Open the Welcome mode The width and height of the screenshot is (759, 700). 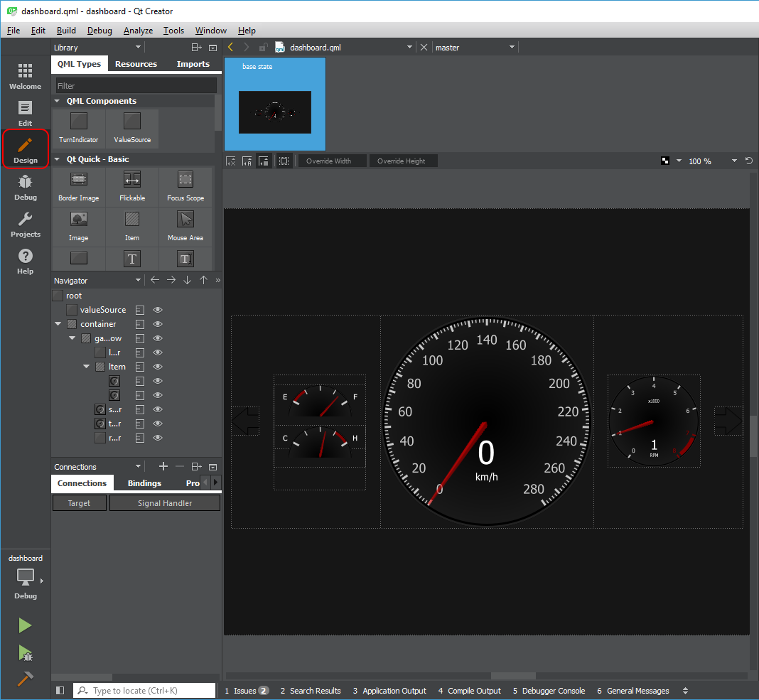tap(26, 76)
